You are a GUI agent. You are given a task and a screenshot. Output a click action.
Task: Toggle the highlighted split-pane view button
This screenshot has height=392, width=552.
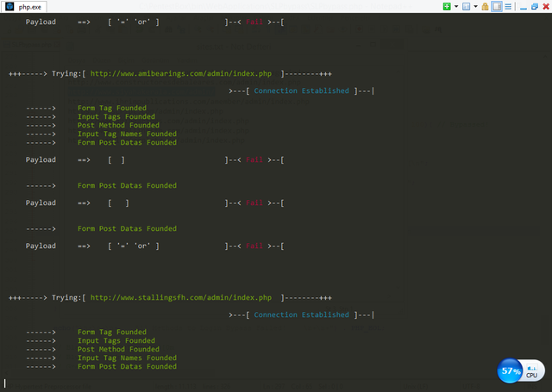point(497,6)
